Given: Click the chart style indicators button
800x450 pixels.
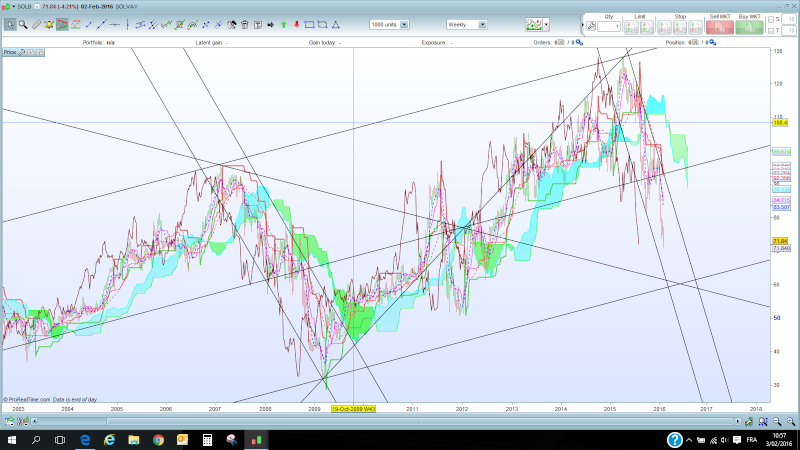Looking at the screenshot, I should point(534,24).
